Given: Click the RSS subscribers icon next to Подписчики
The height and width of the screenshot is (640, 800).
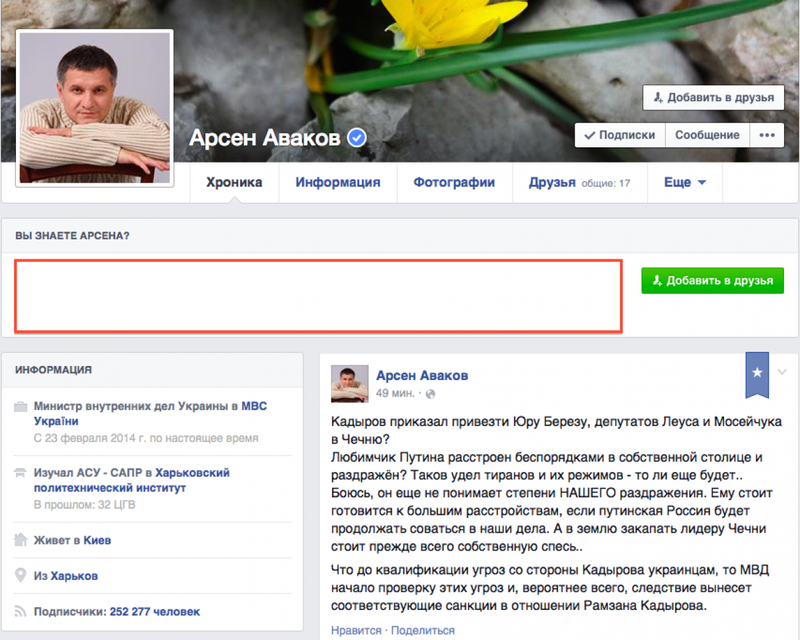Looking at the screenshot, I should (20, 610).
